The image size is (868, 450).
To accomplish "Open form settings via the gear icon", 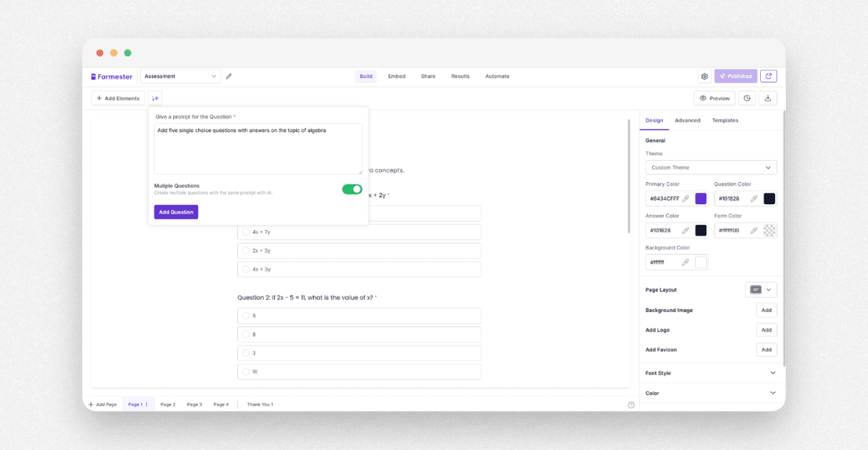I will (704, 76).
